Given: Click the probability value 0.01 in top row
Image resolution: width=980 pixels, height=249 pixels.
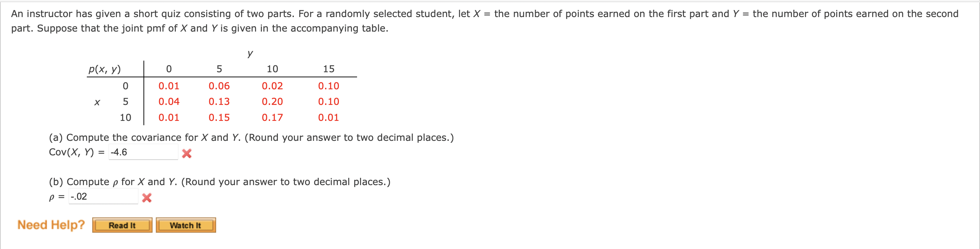Looking at the screenshot, I should (x=169, y=86).
